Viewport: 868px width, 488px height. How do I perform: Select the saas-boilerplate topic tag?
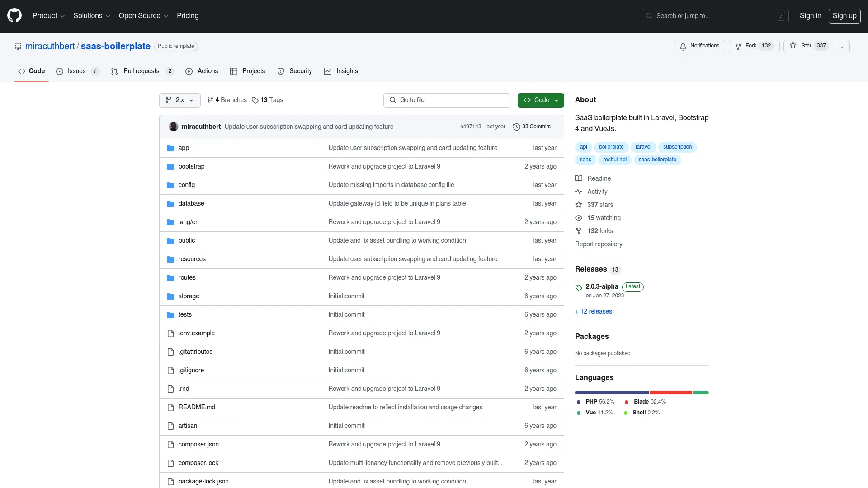tap(657, 160)
